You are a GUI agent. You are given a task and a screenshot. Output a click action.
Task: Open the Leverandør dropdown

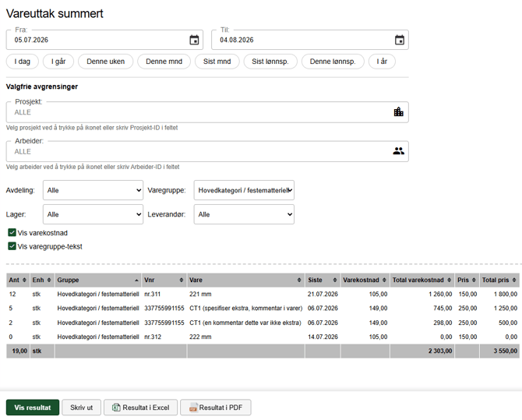point(244,214)
